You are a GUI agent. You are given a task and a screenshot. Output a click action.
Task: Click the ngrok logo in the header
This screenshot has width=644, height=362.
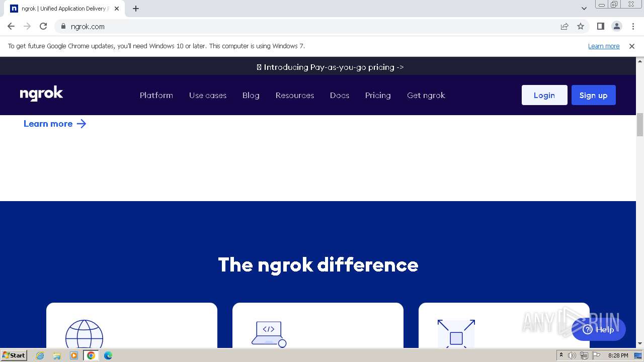(x=41, y=94)
